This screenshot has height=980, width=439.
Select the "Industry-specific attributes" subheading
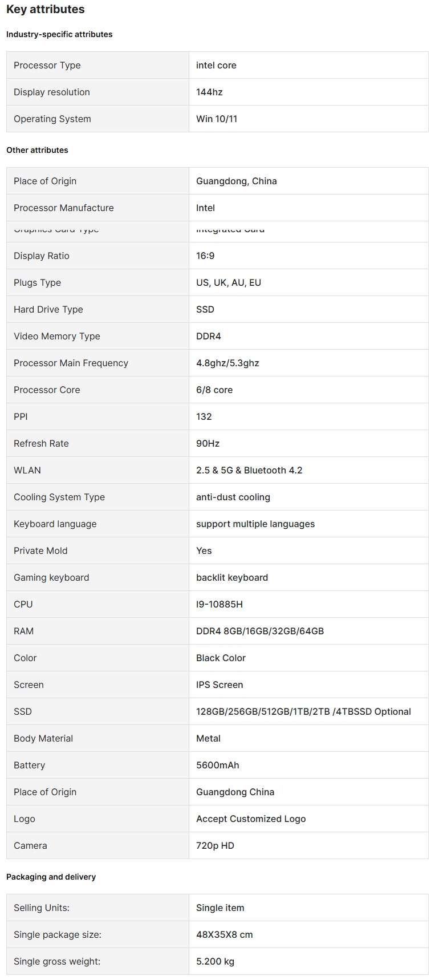coord(59,34)
